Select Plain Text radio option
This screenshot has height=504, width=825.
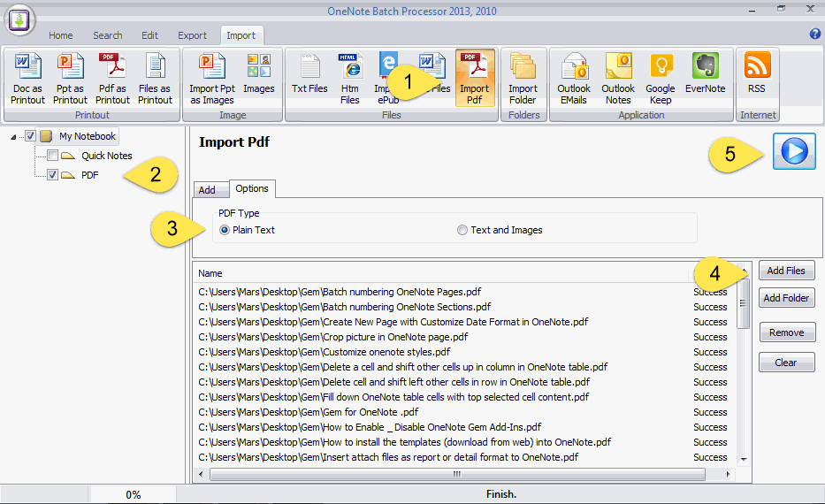pyautogui.click(x=225, y=230)
